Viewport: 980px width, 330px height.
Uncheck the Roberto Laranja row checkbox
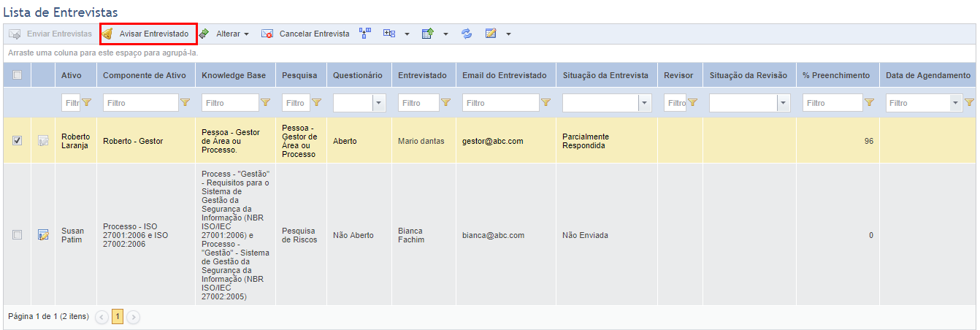coord(17,140)
